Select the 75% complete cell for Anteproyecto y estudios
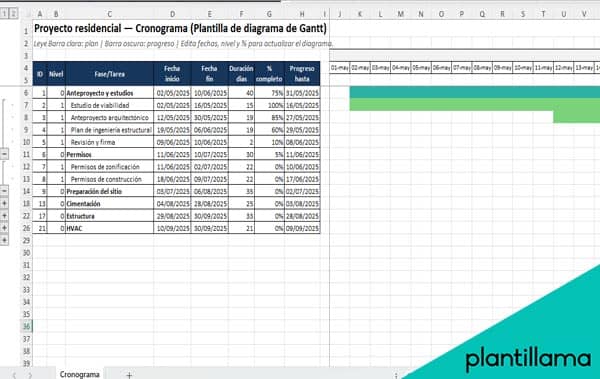The image size is (600, 379). (x=269, y=93)
